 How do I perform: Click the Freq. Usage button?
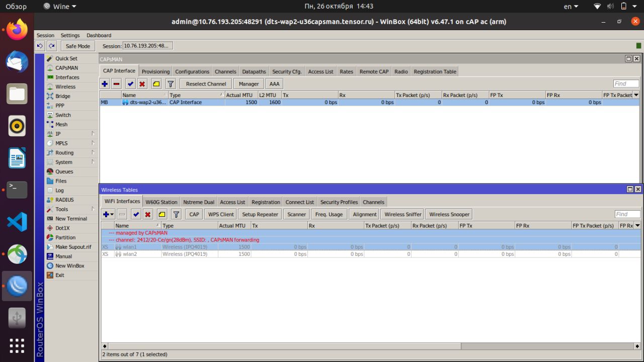pyautogui.click(x=329, y=214)
